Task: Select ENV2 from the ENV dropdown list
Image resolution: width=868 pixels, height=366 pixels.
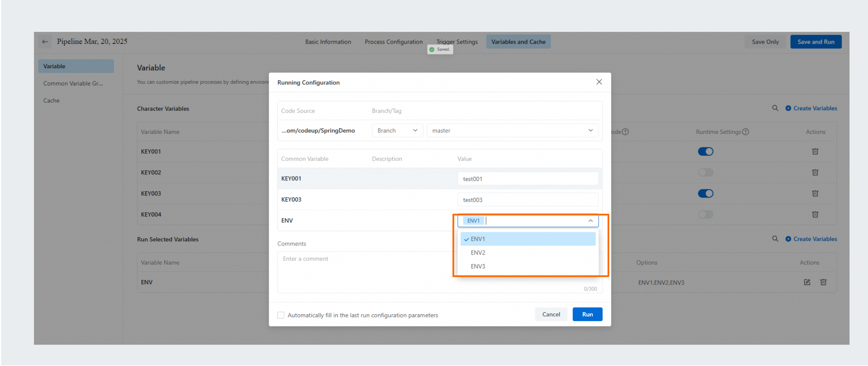Action: point(478,253)
